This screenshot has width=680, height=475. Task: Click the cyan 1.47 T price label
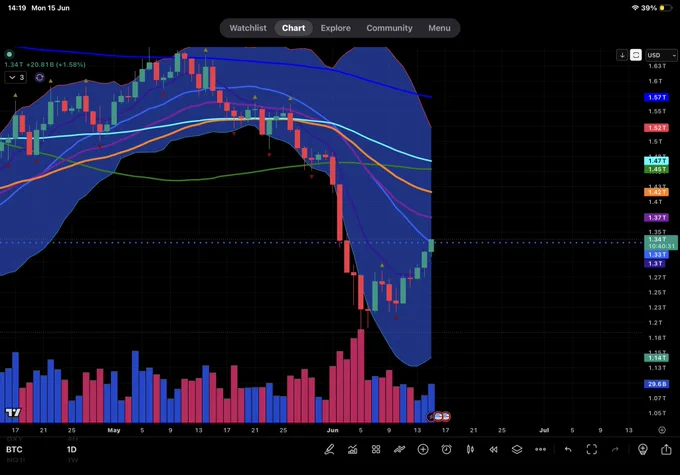[657, 161]
